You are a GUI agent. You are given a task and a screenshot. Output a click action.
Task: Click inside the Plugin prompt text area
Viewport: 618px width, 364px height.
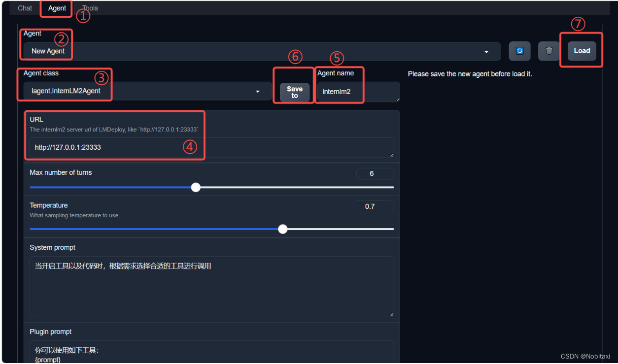[x=212, y=352]
